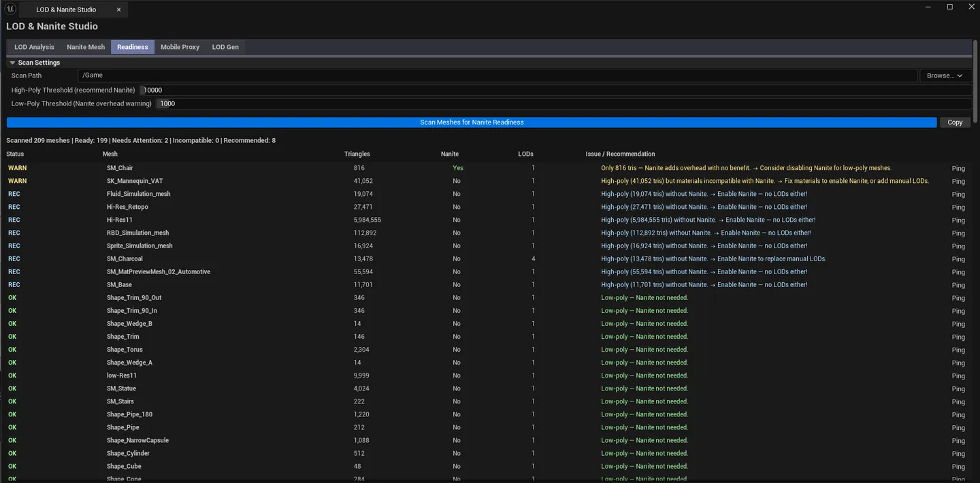Screen dimensions: 980x483
Task: Close the LOD & Nanite Studio tab
Action: [x=119, y=10]
